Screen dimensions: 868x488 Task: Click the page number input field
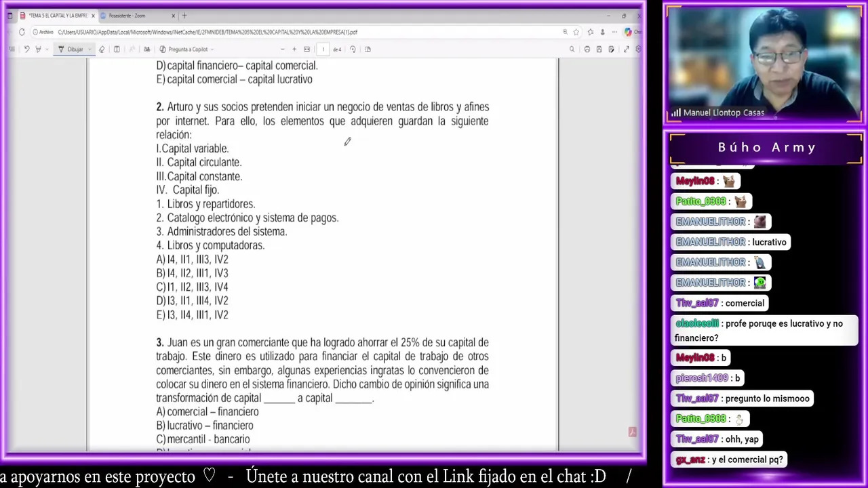pyautogui.click(x=323, y=49)
